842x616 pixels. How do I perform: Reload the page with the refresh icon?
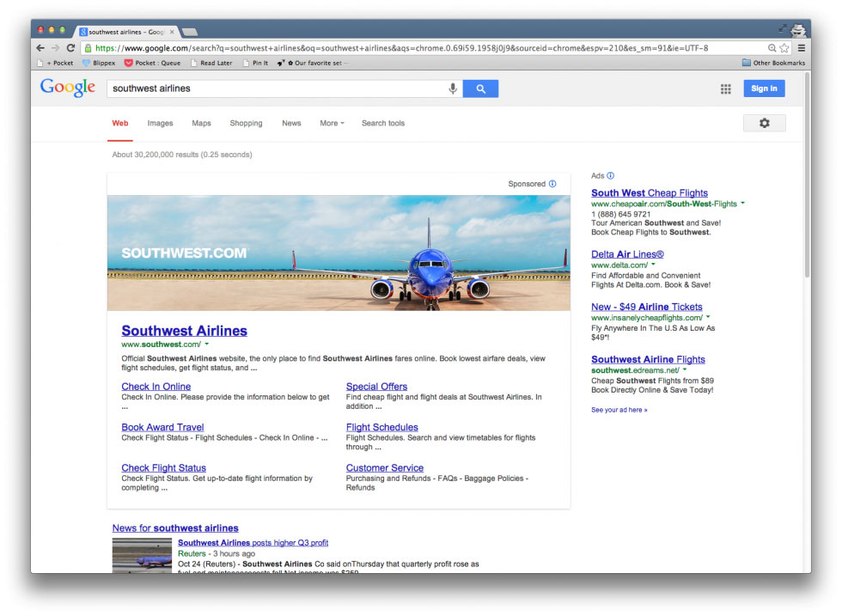(70, 48)
